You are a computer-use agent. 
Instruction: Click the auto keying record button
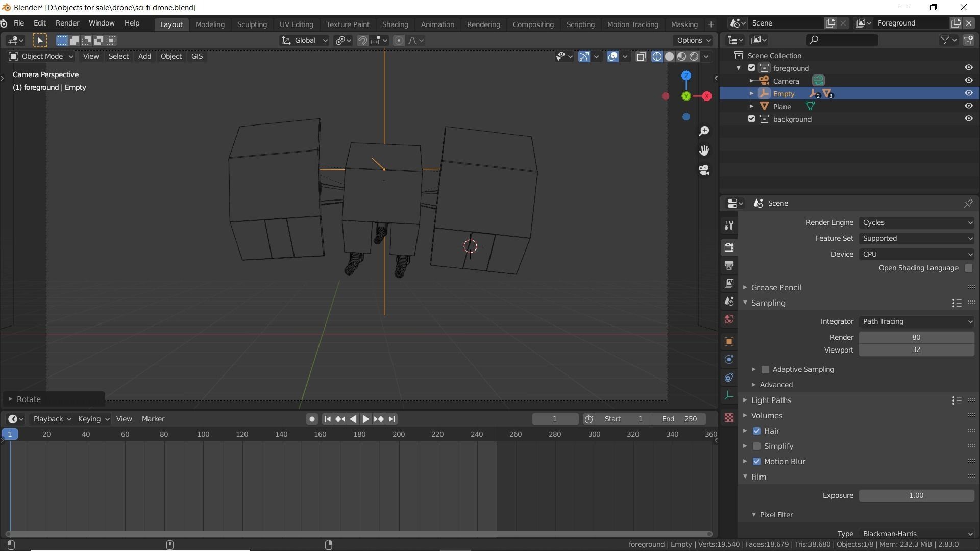click(312, 419)
